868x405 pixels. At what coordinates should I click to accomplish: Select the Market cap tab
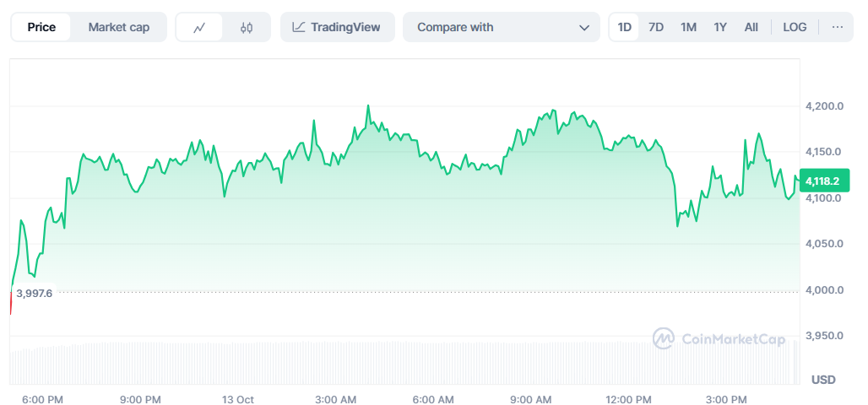118,27
